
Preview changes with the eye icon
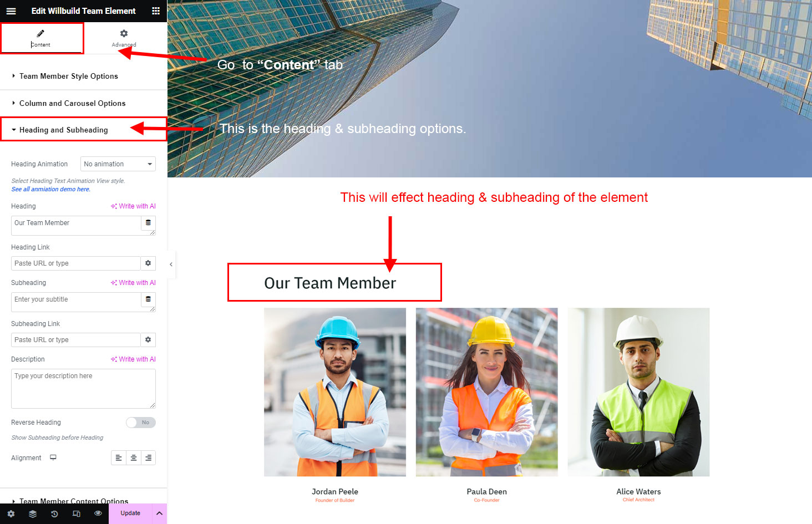pos(98,513)
